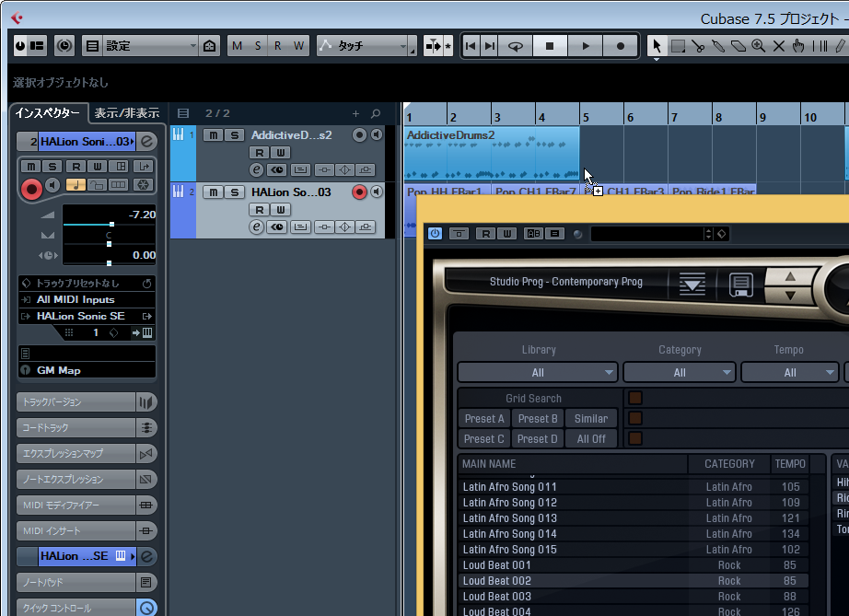Viewport: 849px width, 616px height.
Task: Open the Library All filter dropdown
Action: point(538,372)
